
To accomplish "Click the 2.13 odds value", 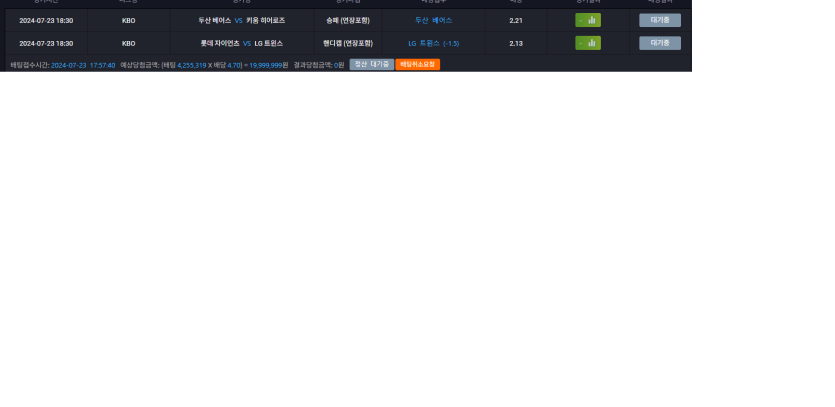I will tap(516, 43).
